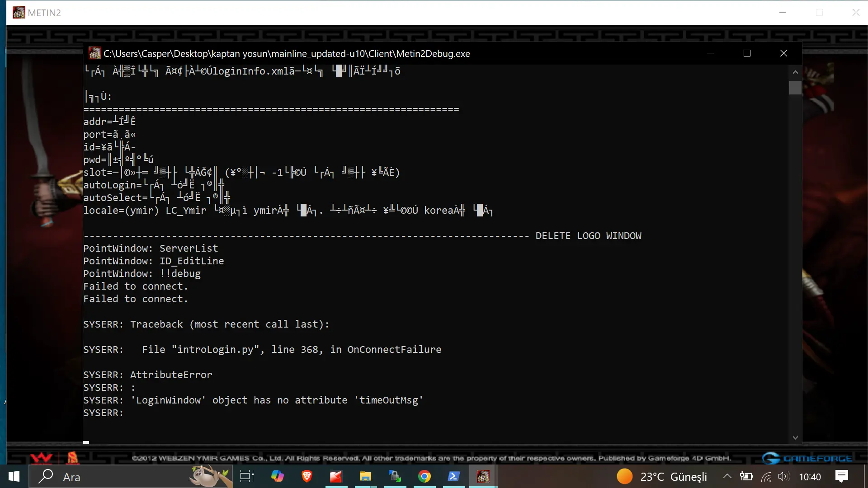Image resolution: width=868 pixels, height=488 pixels.
Task: Open File Explorer from the taskbar
Action: [365, 477]
